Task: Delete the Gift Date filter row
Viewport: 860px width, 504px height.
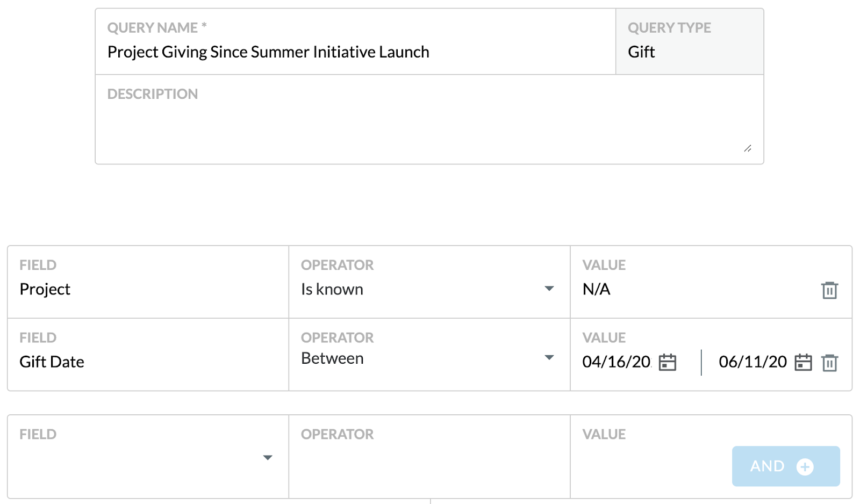Action: (829, 363)
